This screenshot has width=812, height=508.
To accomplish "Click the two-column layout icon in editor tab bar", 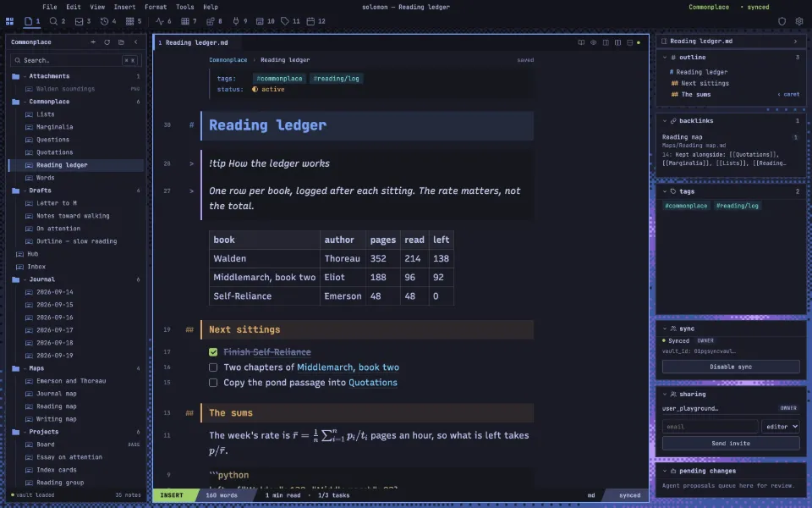I will pyautogui.click(x=617, y=42).
